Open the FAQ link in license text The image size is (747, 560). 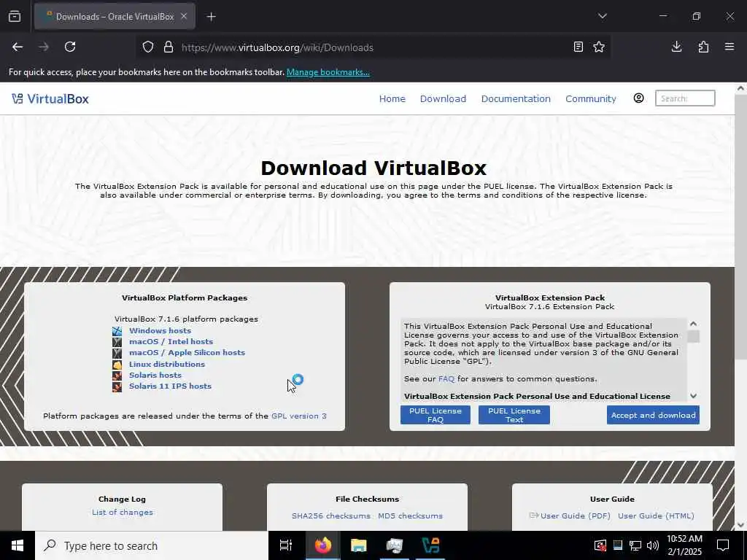[446, 379]
